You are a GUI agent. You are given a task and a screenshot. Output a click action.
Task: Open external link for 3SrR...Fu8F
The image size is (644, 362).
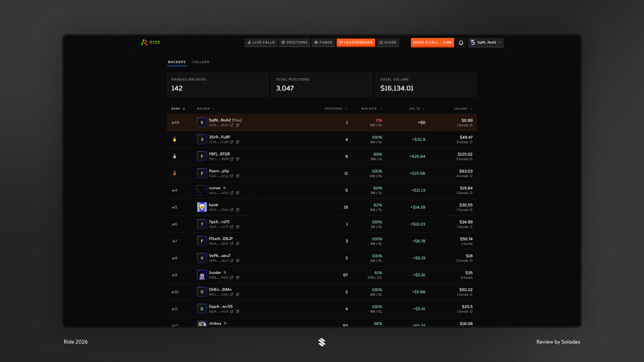click(231, 142)
